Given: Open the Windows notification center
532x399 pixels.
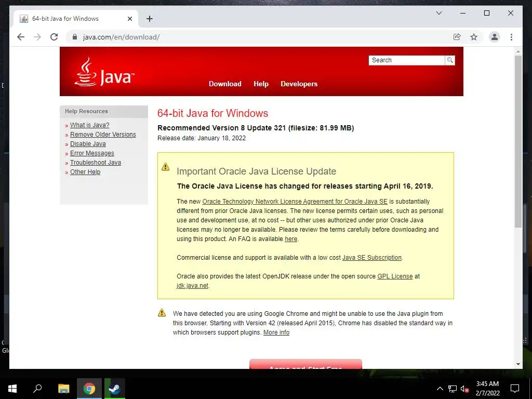Looking at the screenshot, I should pyautogui.click(x=515, y=389).
